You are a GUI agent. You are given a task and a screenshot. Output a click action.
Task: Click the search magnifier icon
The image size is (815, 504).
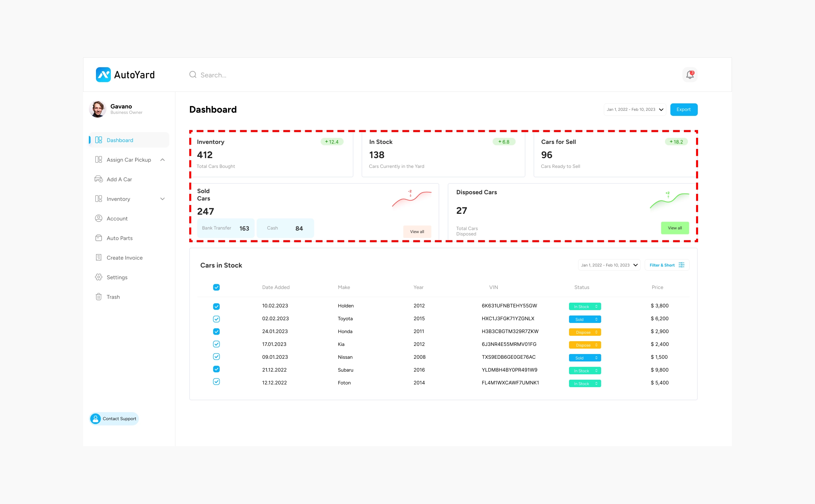[193, 75]
